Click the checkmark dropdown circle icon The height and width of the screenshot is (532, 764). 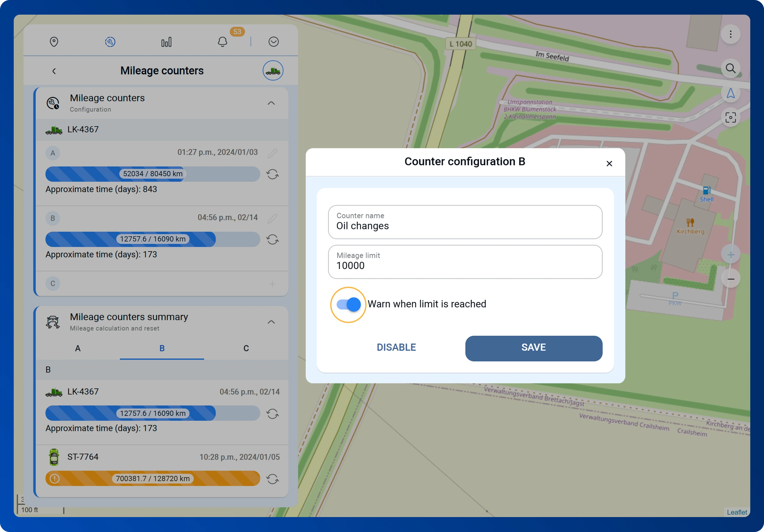(273, 42)
